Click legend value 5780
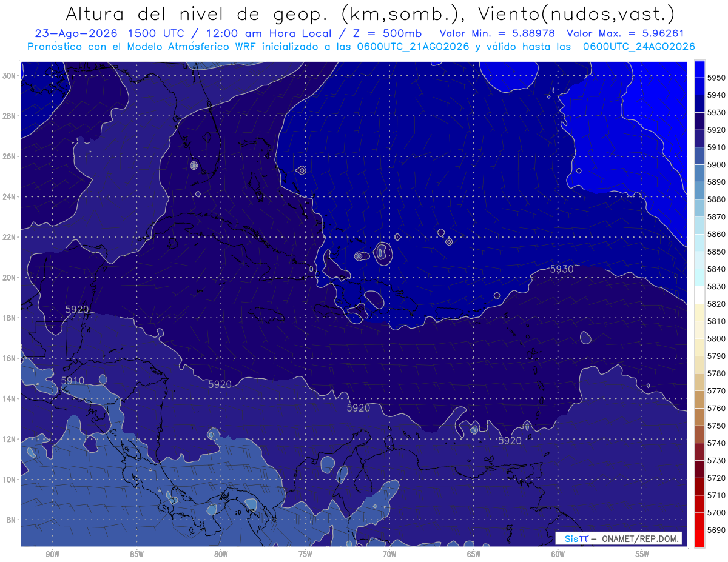Image resolution: width=728 pixels, height=562 pixels. click(x=716, y=373)
